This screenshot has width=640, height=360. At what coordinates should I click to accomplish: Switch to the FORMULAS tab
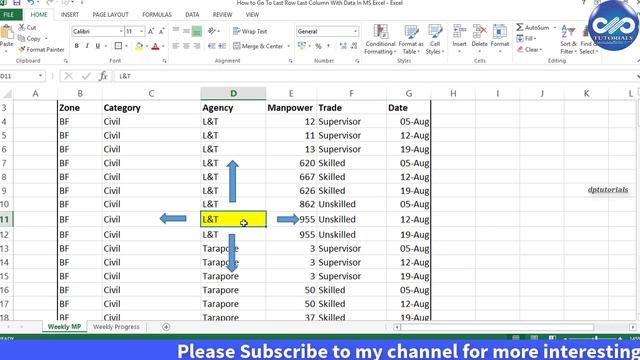157,15
